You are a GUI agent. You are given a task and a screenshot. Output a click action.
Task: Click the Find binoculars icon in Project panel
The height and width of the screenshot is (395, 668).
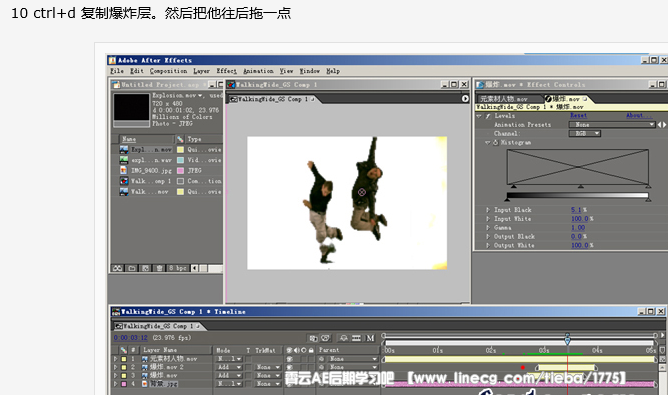click(118, 268)
